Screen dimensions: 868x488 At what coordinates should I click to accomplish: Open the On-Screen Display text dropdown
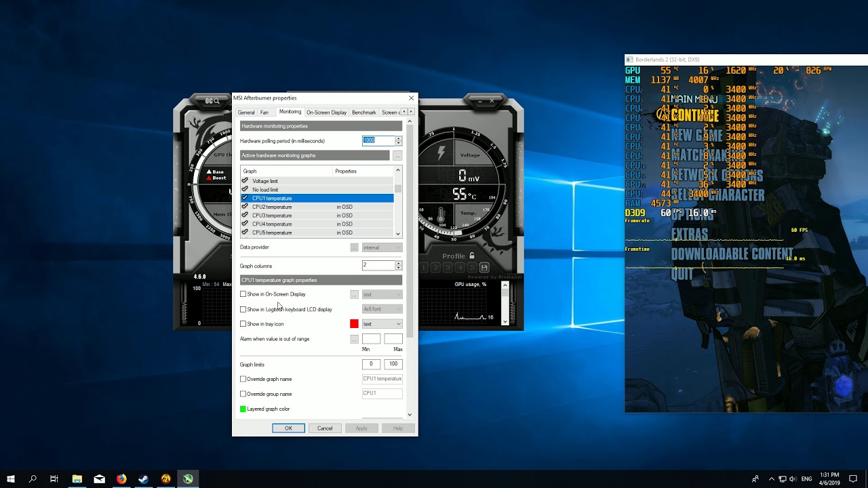click(x=382, y=294)
